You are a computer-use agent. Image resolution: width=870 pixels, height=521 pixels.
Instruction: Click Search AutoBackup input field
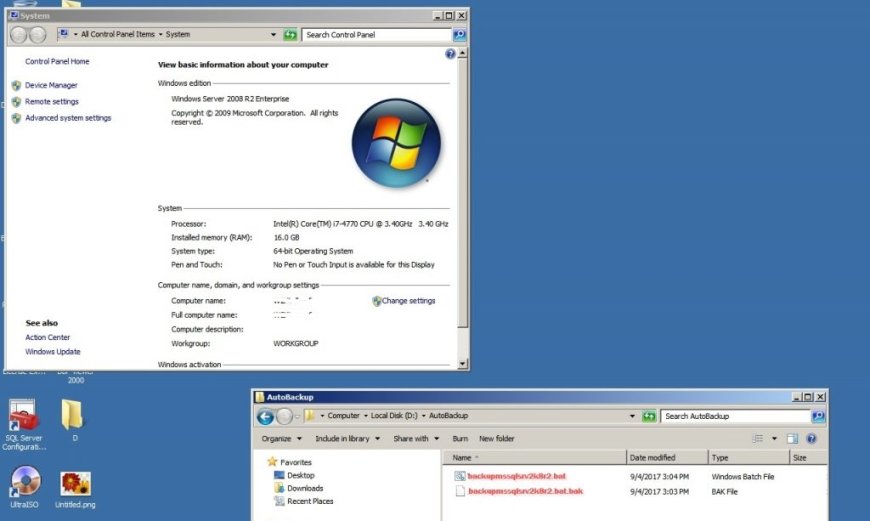736,416
